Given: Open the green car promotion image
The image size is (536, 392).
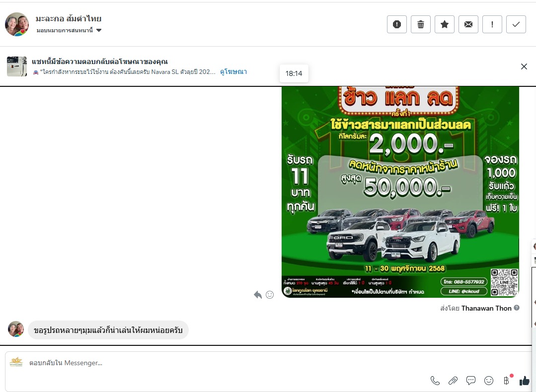Looking at the screenshot, I should [x=400, y=192].
